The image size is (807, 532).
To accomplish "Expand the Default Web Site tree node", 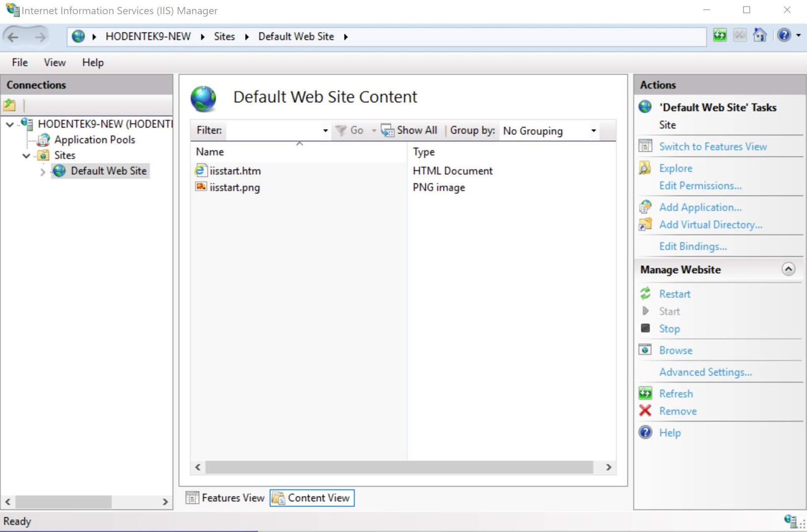I will [x=42, y=171].
